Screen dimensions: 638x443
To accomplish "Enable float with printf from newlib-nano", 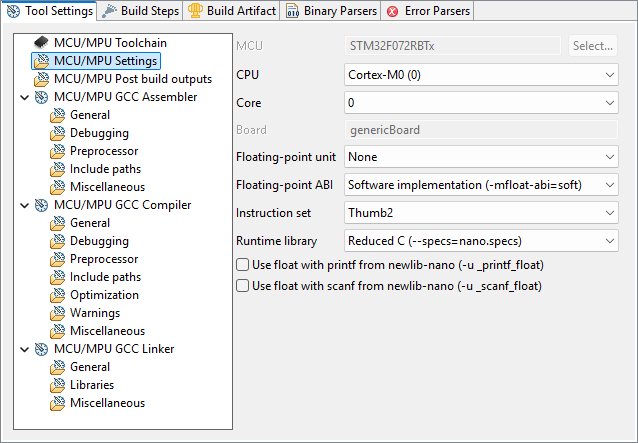I will (x=242, y=265).
